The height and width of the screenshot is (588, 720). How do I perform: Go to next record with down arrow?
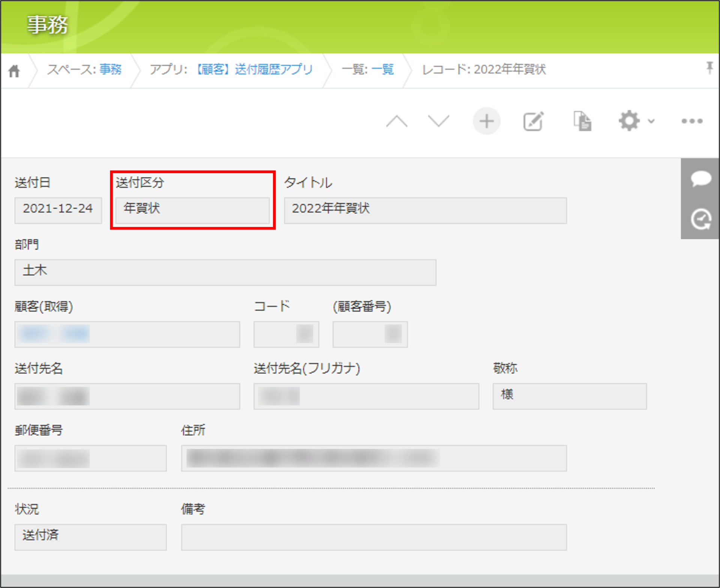pyautogui.click(x=438, y=121)
